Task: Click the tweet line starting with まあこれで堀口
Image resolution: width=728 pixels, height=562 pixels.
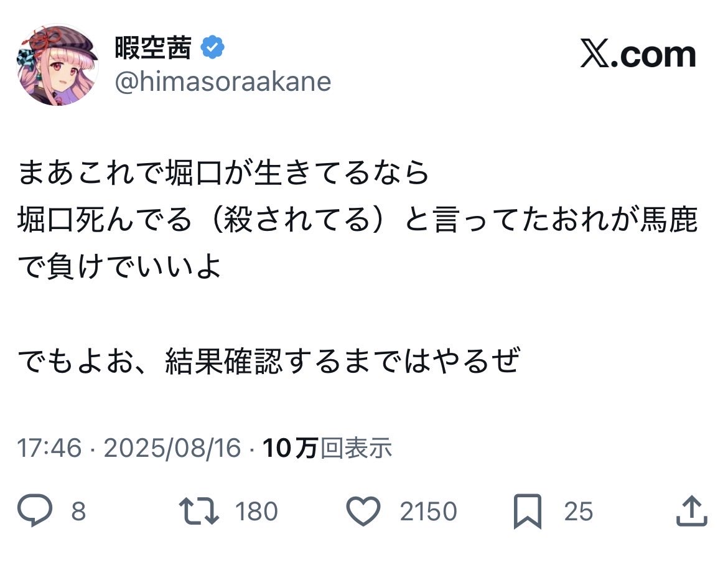Action: tap(224, 174)
